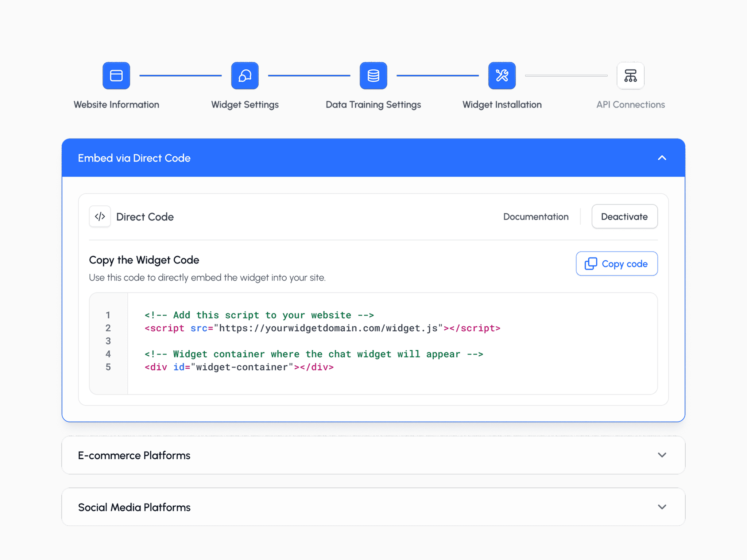Image resolution: width=747 pixels, height=560 pixels.
Task: Click the Direct Code brackets icon
Action: pyautogui.click(x=100, y=217)
